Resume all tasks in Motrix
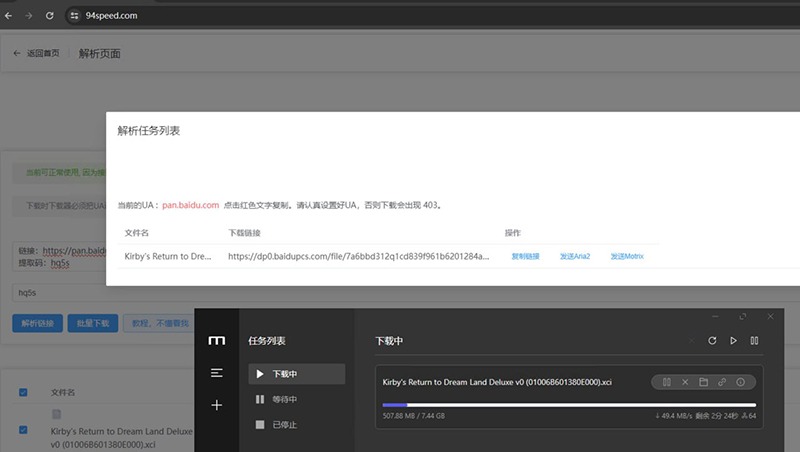 tap(733, 340)
